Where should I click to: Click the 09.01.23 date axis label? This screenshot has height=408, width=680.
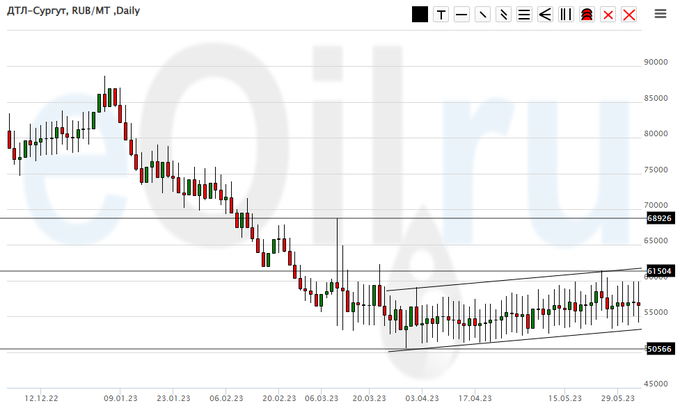point(121,395)
